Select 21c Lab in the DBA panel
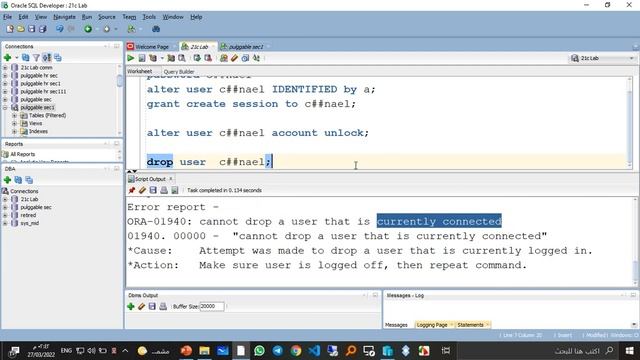 (x=29, y=199)
